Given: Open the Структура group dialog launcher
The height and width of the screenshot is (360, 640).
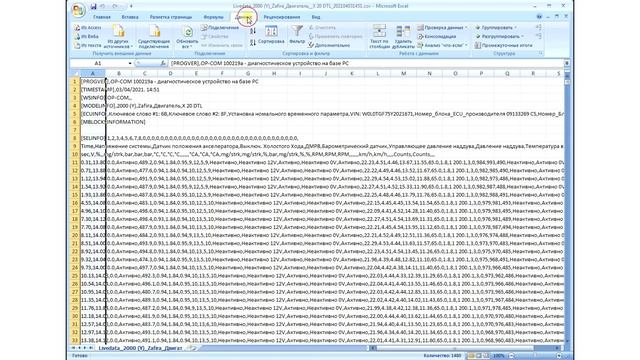Looking at the screenshot, I should click(541, 53).
